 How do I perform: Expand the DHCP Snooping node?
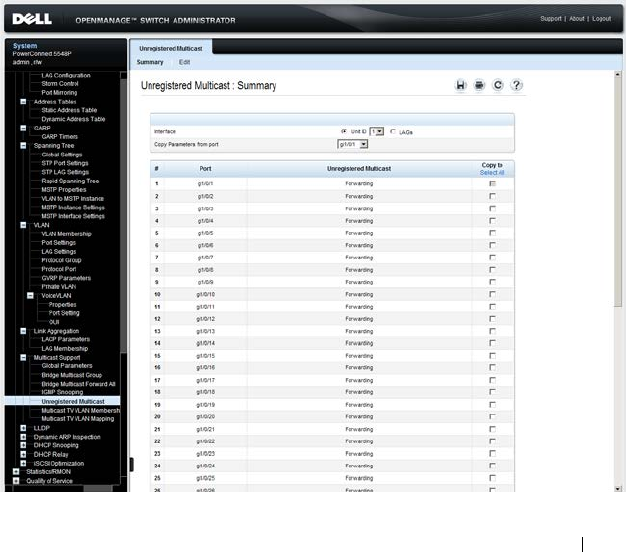(x=23, y=445)
